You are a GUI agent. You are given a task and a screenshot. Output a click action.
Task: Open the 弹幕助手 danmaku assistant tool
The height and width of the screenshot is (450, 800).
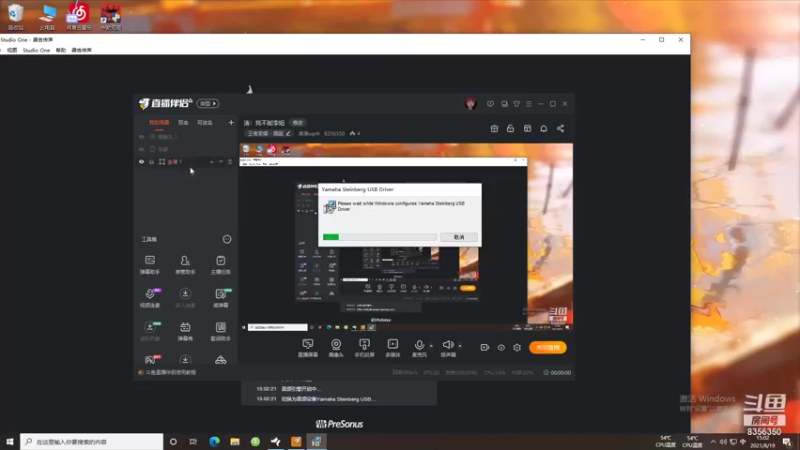149,265
